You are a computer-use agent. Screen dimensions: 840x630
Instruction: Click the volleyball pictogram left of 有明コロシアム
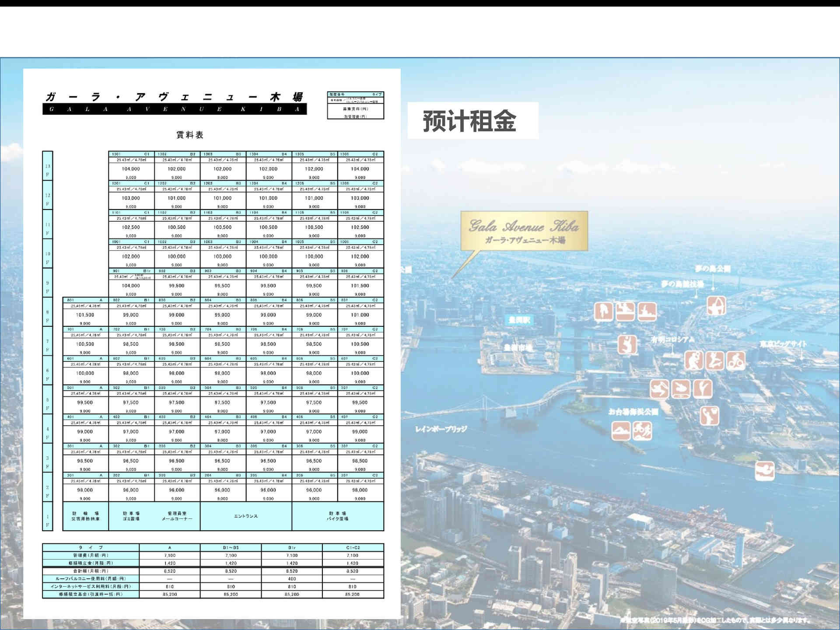point(627,345)
